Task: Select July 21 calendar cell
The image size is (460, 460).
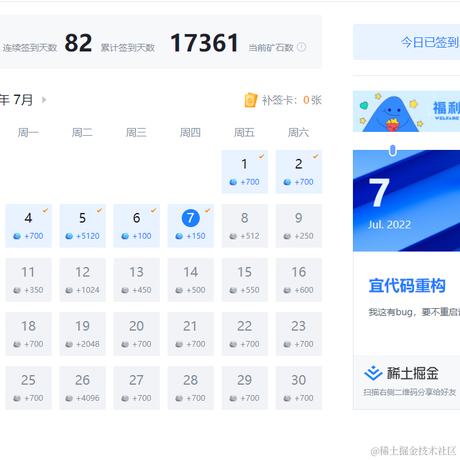Action: coord(191,334)
